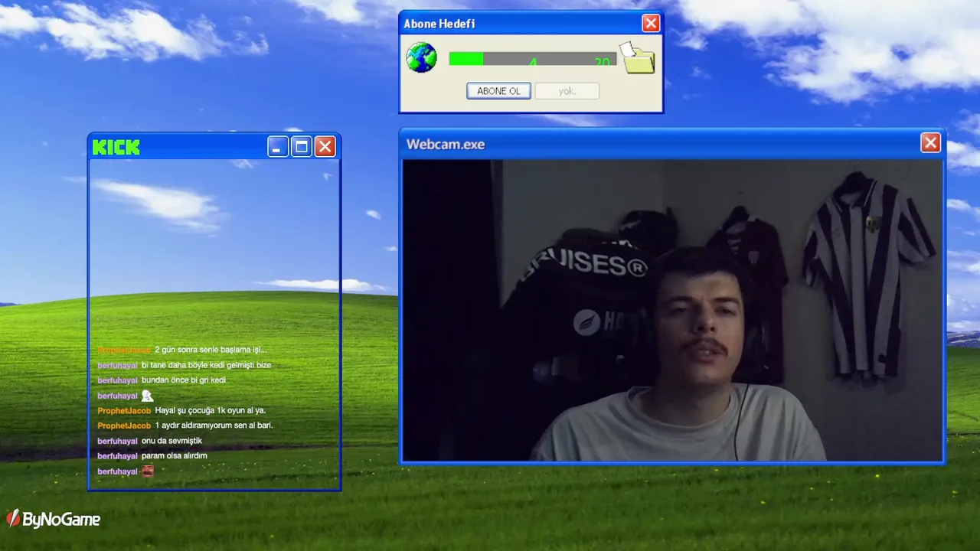980x551 pixels.
Task: Click message "onu da sevmiştik"
Action: coord(172,441)
